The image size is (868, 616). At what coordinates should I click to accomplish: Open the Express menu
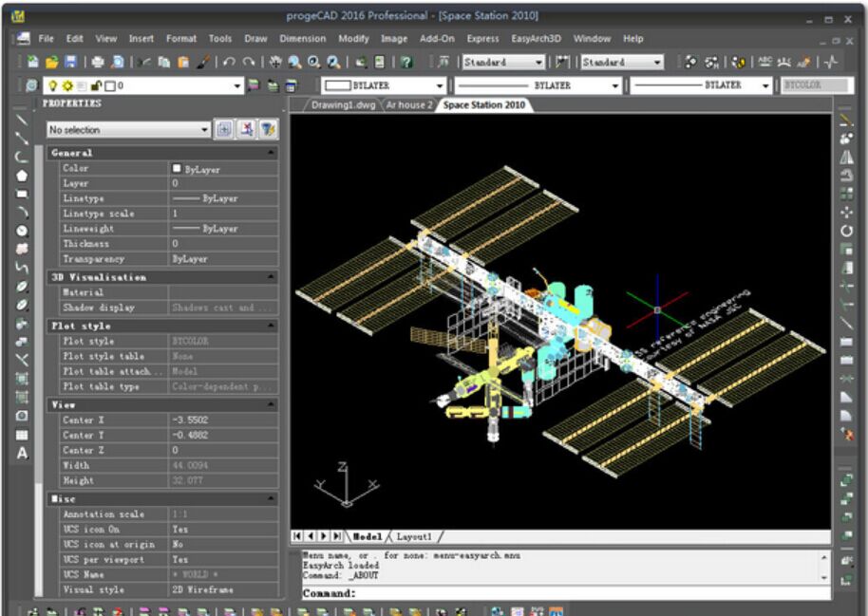pos(482,38)
